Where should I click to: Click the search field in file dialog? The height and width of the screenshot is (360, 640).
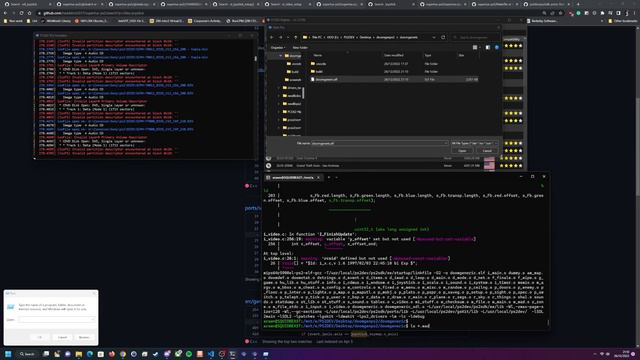point(475,37)
